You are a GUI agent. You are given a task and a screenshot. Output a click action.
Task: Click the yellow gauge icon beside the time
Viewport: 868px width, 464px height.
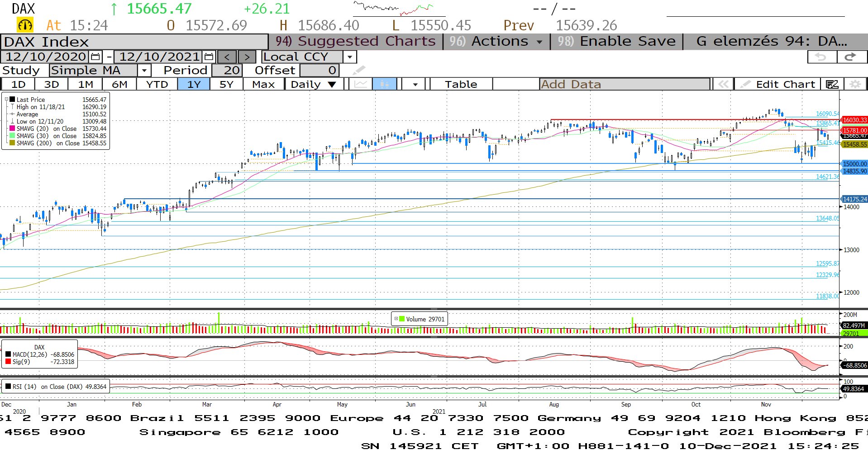click(25, 25)
